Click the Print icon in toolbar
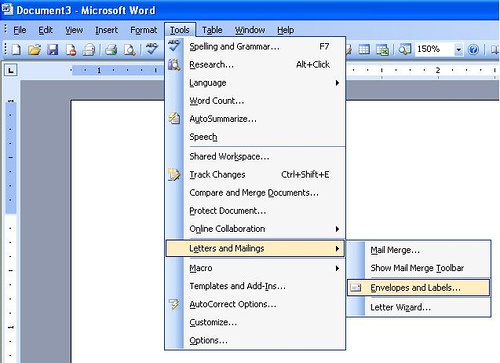 (x=111, y=50)
